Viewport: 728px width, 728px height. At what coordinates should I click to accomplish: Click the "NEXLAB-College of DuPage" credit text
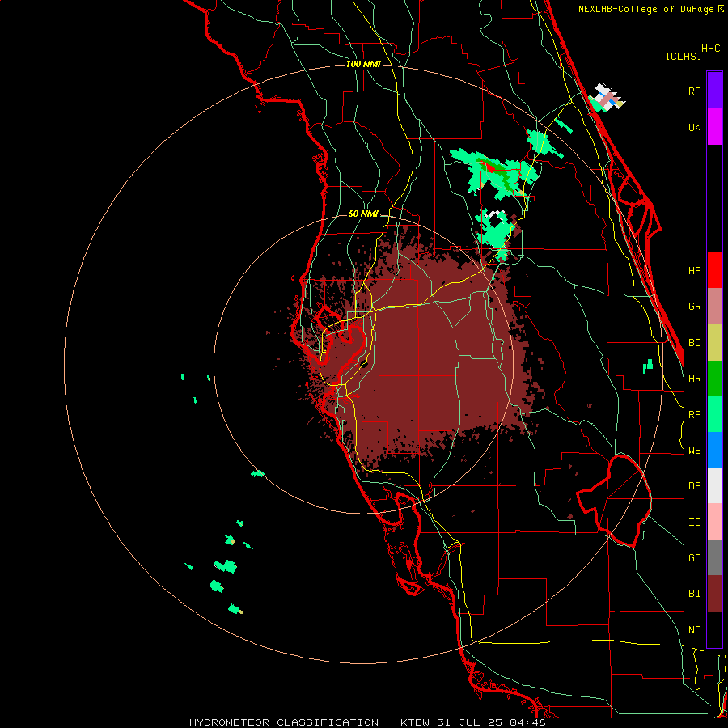coord(647,9)
